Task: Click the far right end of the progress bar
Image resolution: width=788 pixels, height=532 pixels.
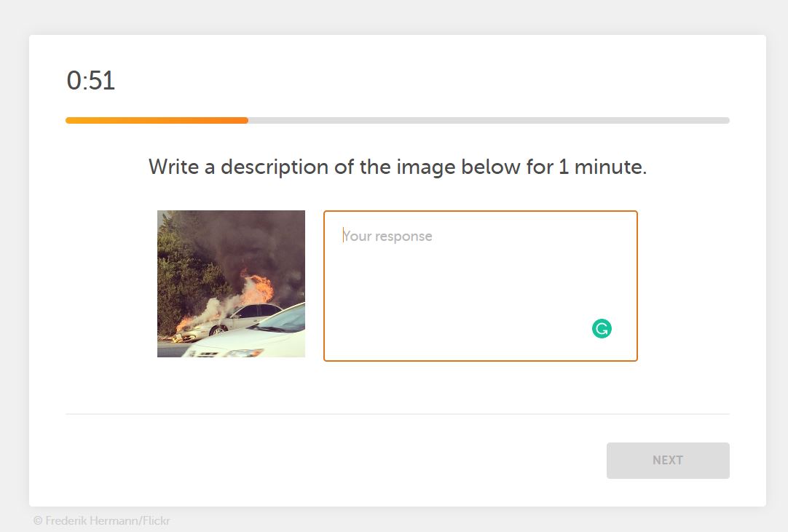Action: [725, 121]
